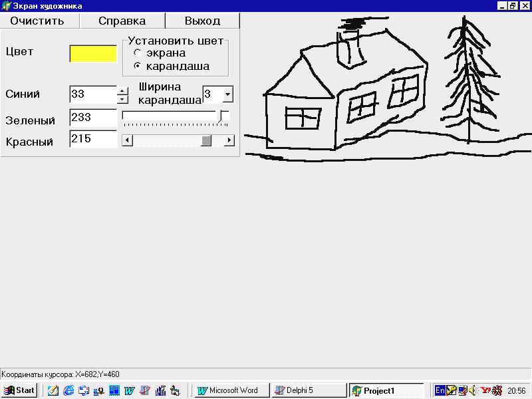Click the tray clock showing 20:56
Viewport: 532px width, 399px height.
517,391
